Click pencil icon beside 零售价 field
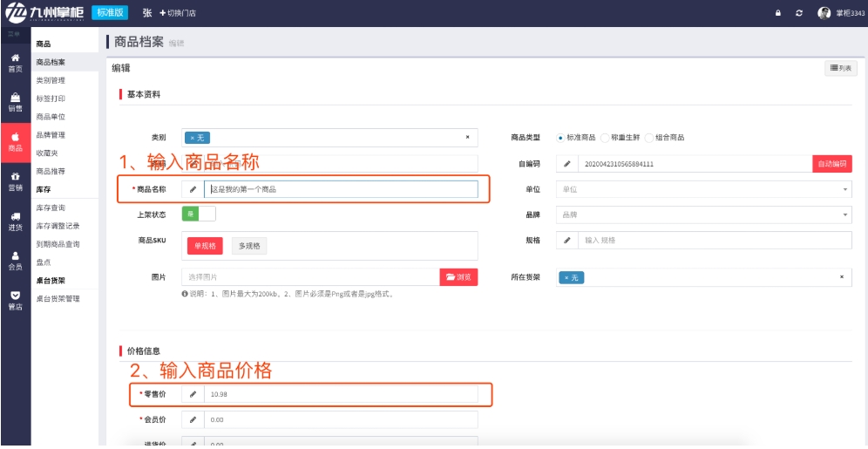Image resolution: width=868 pixels, height=449 pixels. click(x=193, y=394)
